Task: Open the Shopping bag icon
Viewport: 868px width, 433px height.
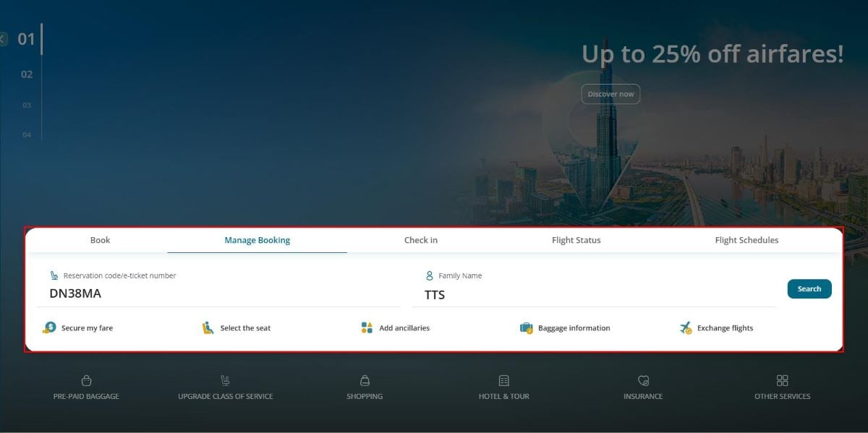Action: point(365,380)
